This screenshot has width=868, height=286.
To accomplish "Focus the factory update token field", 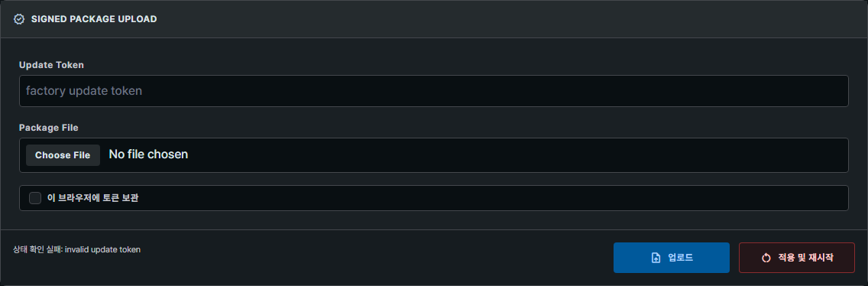I will tap(434, 91).
